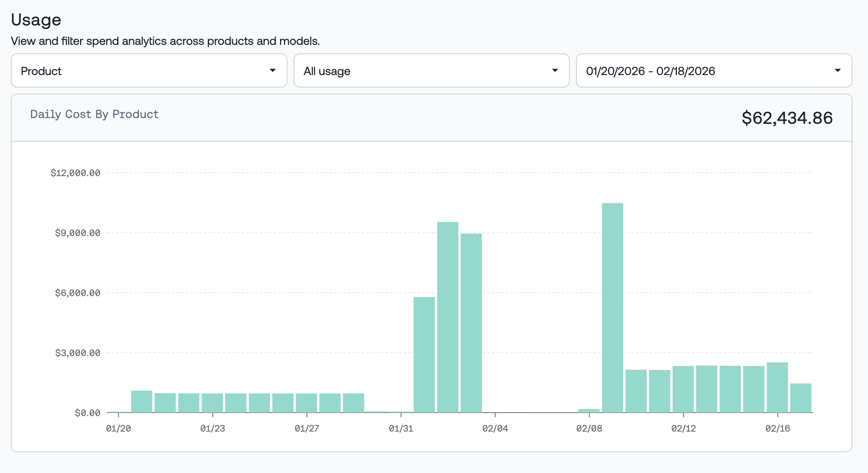Click the 02/12 date label
The height and width of the screenshot is (473, 868).
[684, 428]
